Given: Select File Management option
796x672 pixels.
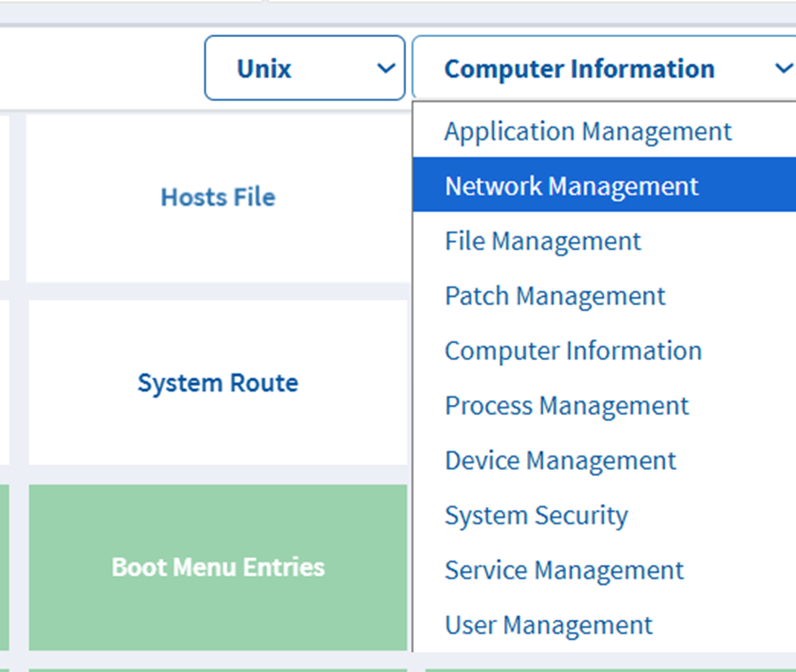Looking at the screenshot, I should click(543, 241).
